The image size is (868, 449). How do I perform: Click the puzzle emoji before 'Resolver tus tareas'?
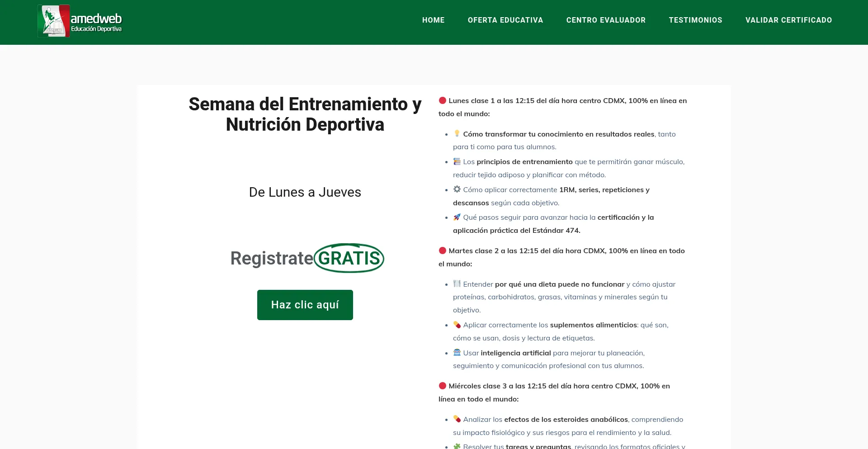point(457,446)
